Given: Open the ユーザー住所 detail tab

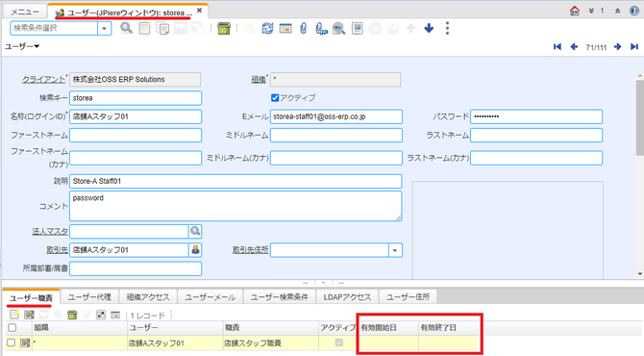Looking at the screenshot, I should coord(408,296).
